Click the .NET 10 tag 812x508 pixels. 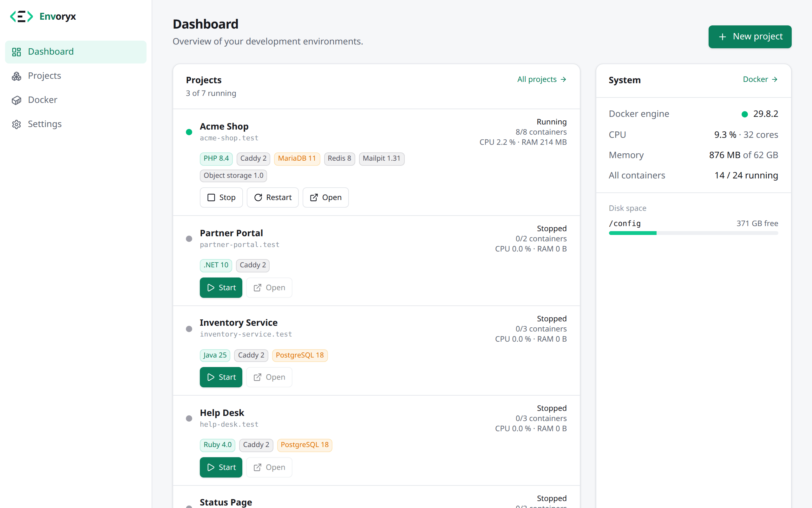pos(216,265)
